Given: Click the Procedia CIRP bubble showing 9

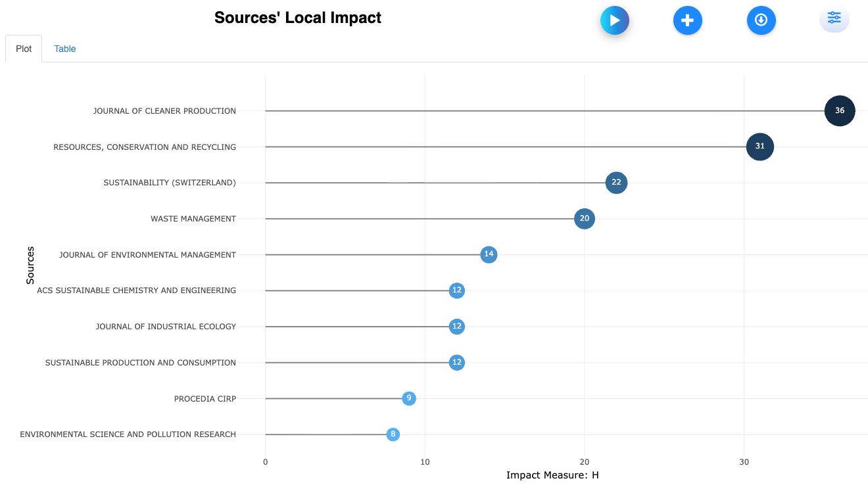Looking at the screenshot, I should pos(409,398).
